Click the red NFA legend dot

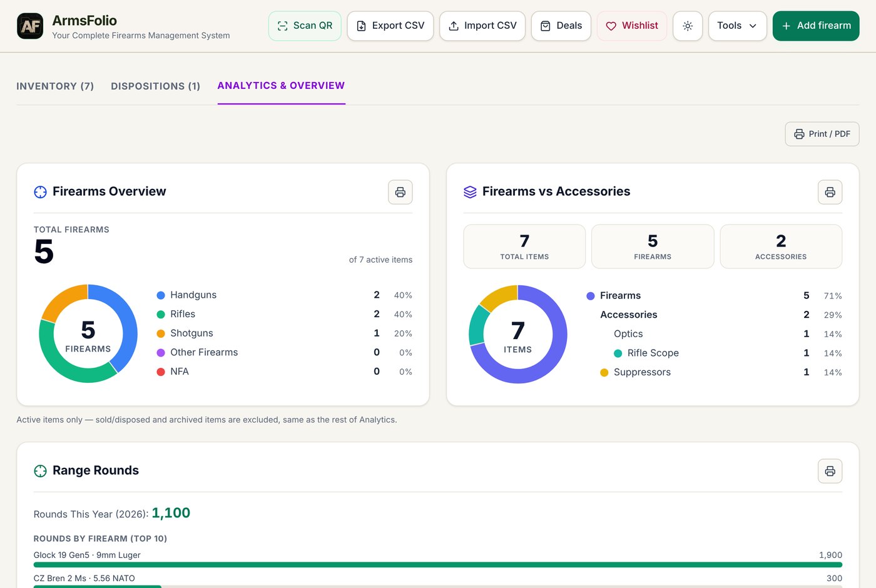(161, 372)
